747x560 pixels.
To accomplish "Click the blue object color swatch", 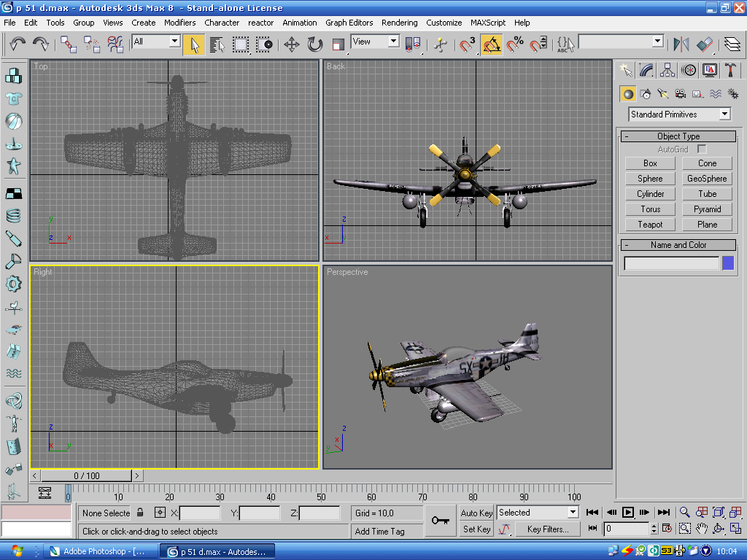I will click(x=728, y=263).
